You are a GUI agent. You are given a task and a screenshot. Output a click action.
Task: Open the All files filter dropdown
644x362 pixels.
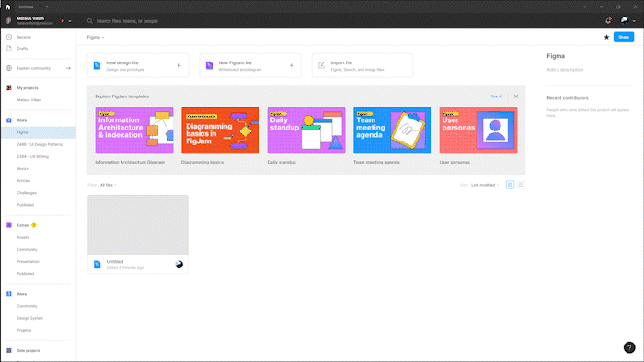pos(108,185)
